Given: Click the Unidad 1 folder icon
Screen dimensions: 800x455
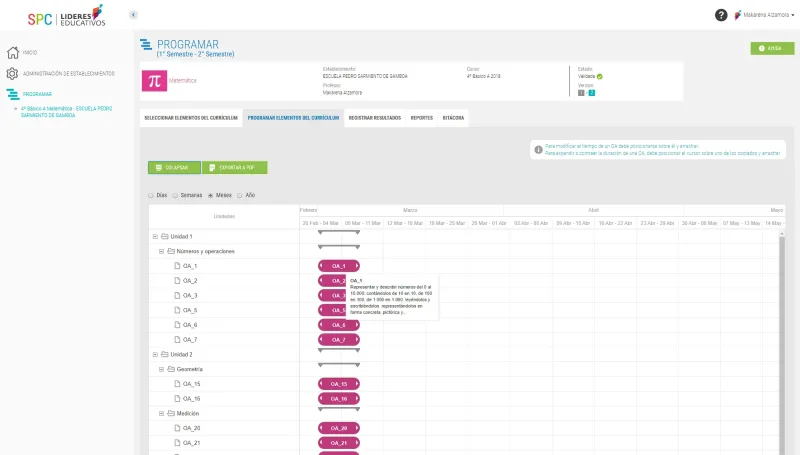Looking at the screenshot, I should [164, 237].
